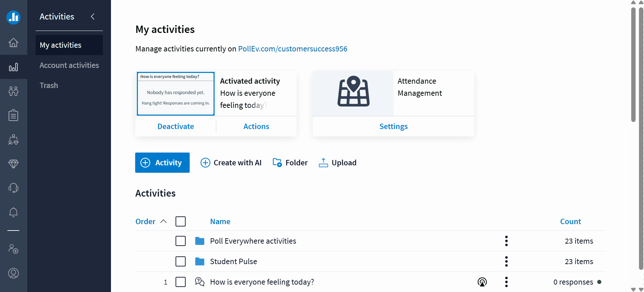
Task: Check the Poll Everywhere activities folder checkbox
Action: (x=181, y=241)
